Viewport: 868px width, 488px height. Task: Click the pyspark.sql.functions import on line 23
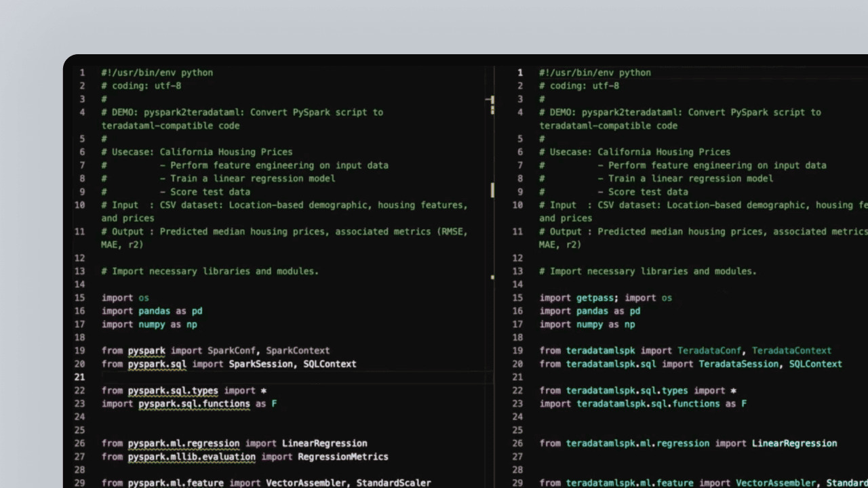click(x=193, y=403)
